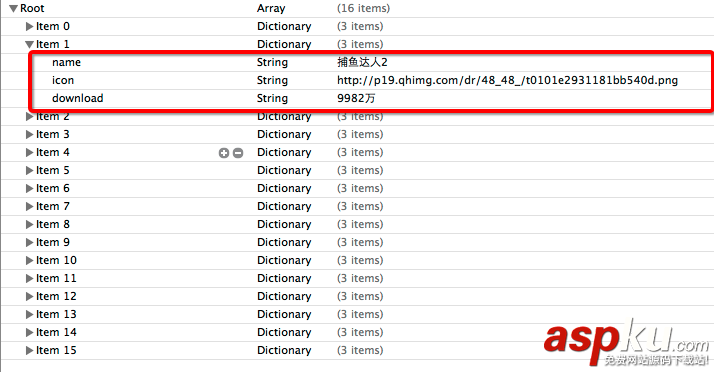Expand Item 14 disclosure triangle
The height and width of the screenshot is (372, 714).
tap(29, 332)
